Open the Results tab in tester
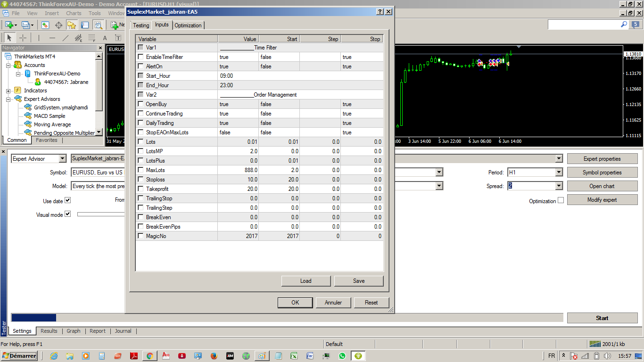Viewport: 644px width, 362px height. coord(49,331)
